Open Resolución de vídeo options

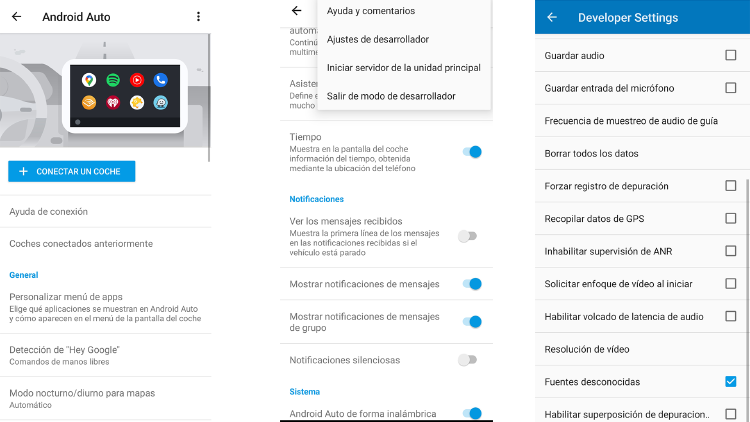click(588, 349)
